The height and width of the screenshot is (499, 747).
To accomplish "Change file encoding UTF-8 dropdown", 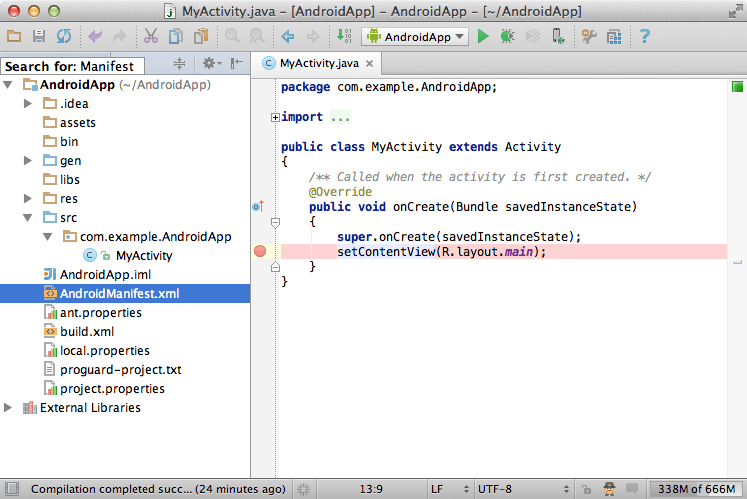I will tap(523, 489).
